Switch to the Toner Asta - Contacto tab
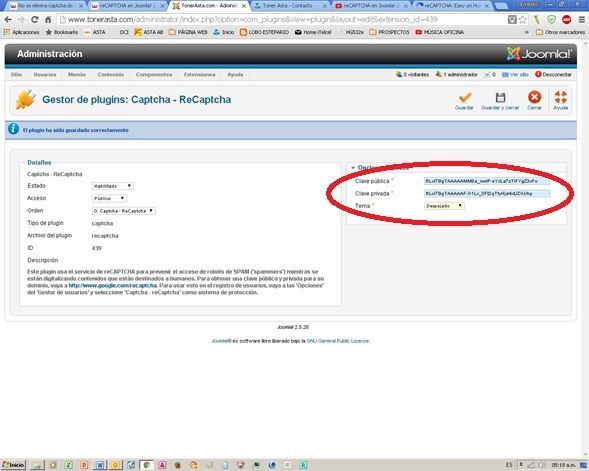 pos(288,6)
